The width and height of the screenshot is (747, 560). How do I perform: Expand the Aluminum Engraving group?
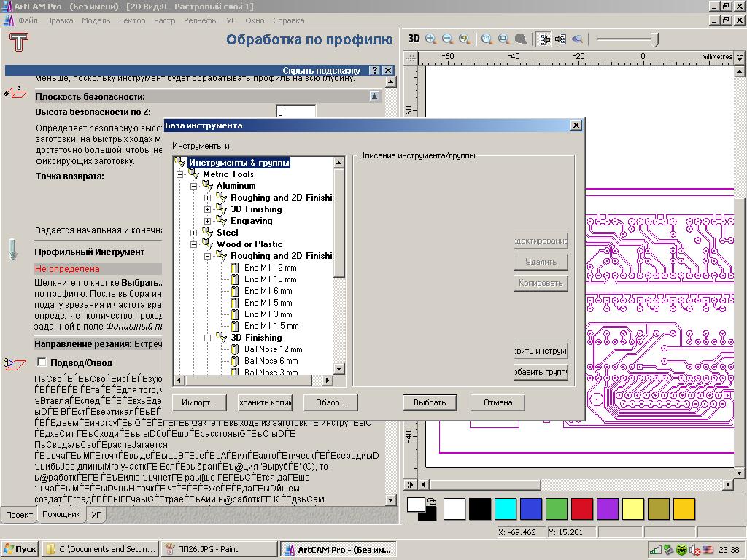pos(208,221)
